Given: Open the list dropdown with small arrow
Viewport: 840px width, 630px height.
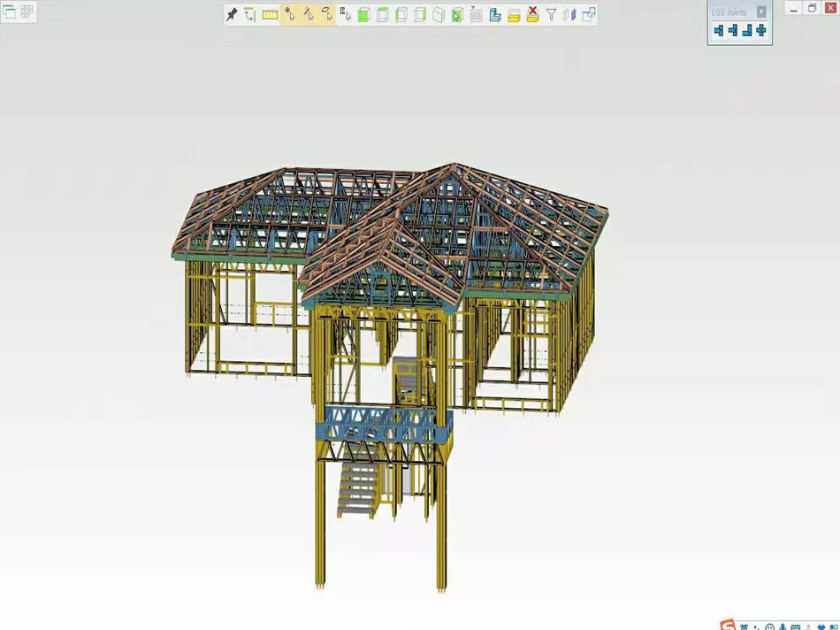Looking at the screenshot, I should point(476,14).
